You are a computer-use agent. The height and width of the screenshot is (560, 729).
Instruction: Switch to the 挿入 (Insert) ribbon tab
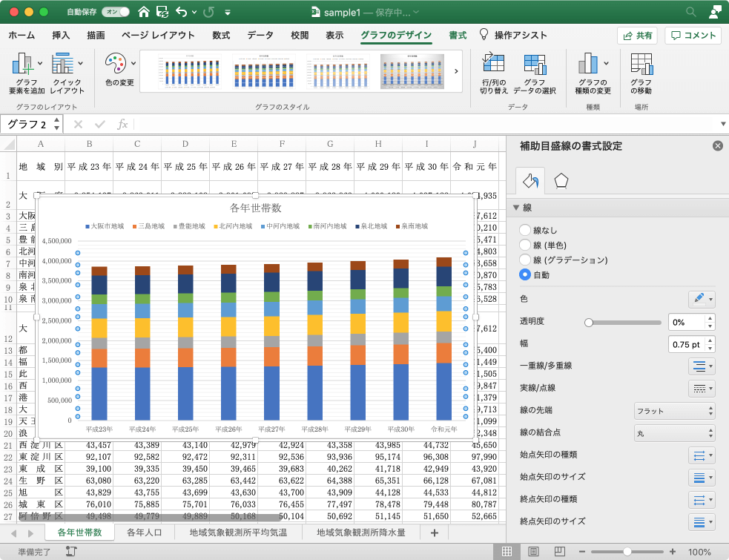coord(61,35)
